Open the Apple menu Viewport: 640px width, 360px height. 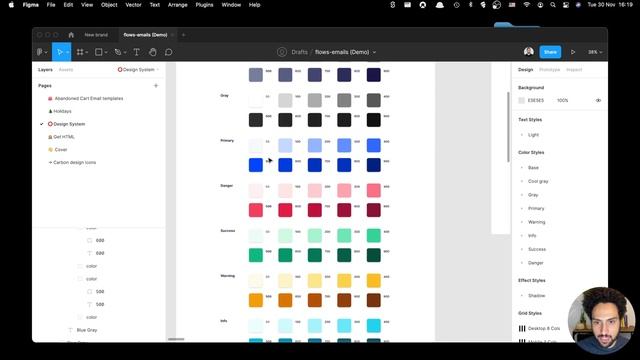click(x=11, y=5)
